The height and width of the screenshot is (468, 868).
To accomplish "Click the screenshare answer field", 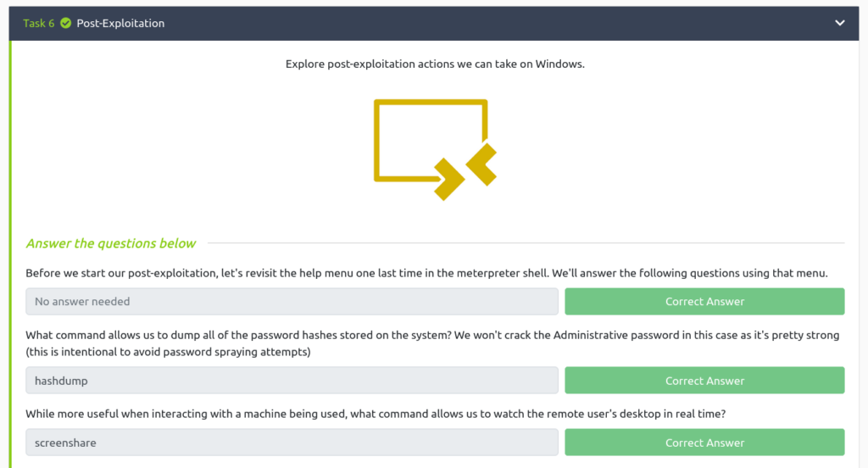I will (292, 443).
